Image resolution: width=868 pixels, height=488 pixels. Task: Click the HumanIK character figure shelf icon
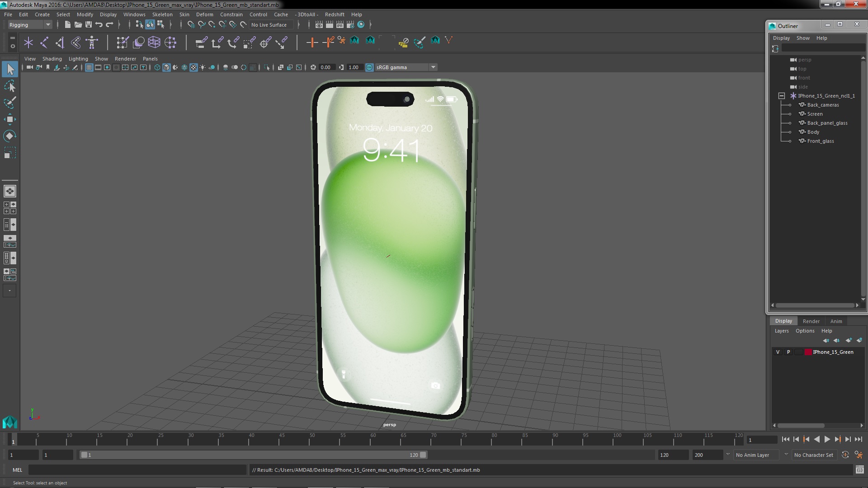click(x=92, y=42)
